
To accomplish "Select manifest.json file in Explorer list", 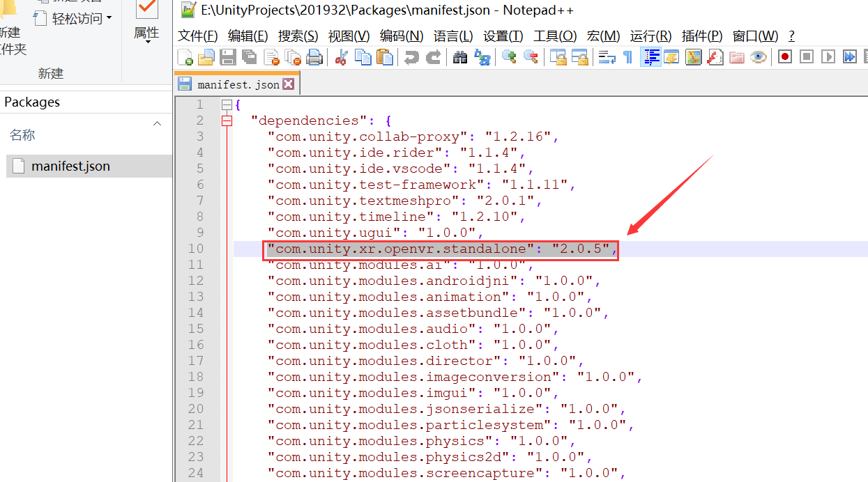I will pos(89,166).
